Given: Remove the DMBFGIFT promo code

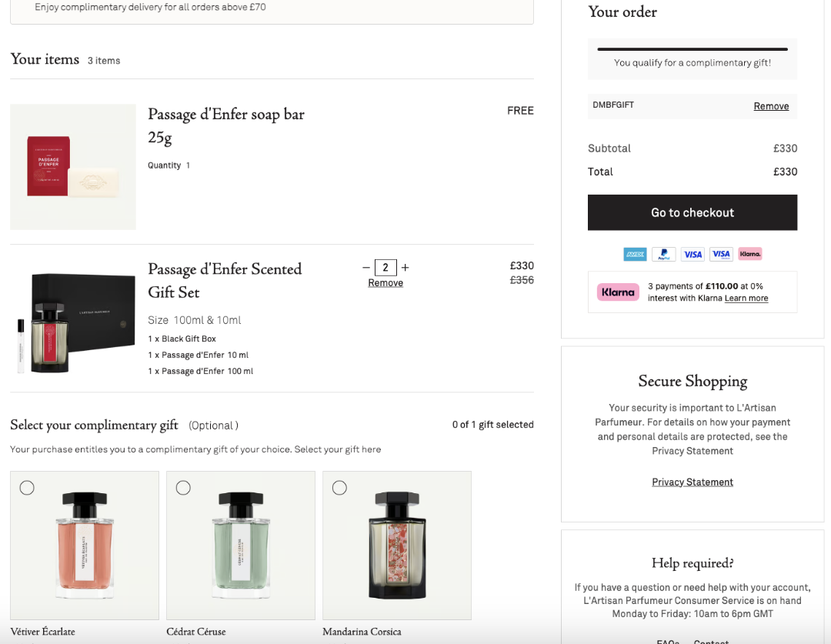Looking at the screenshot, I should click(x=771, y=106).
